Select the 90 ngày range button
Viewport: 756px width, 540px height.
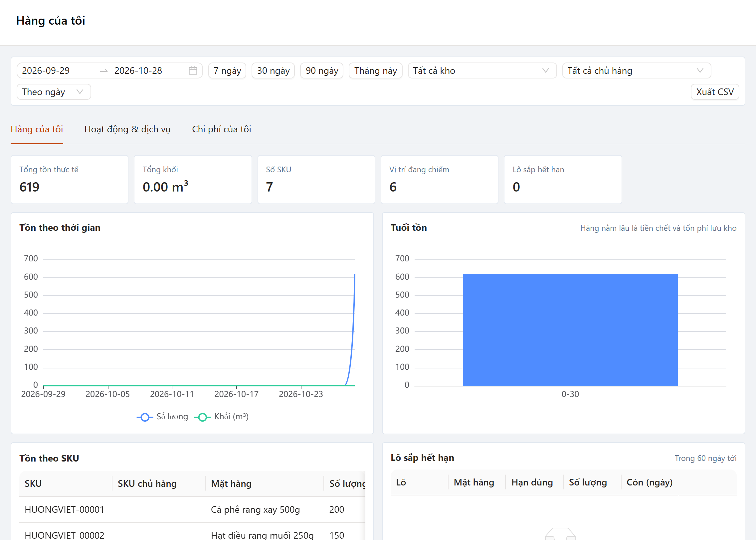pyautogui.click(x=322, y=70)
